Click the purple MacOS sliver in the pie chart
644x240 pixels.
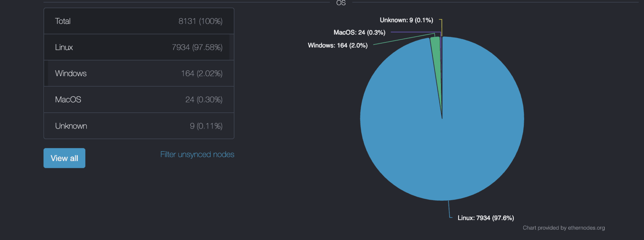tap(441, 44)
